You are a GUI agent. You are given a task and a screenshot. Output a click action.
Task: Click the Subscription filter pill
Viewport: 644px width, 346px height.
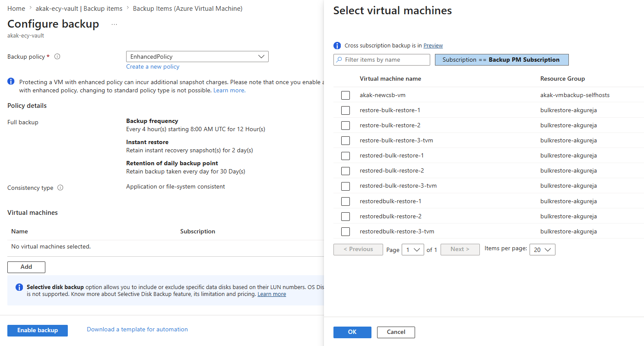tap(502, 60)
